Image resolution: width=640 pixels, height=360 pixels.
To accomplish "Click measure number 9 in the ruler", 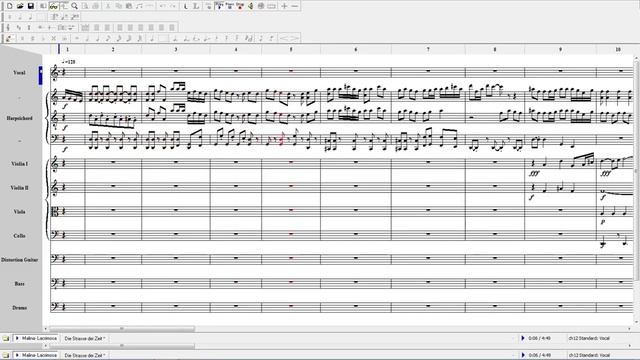I will point(560,49).
